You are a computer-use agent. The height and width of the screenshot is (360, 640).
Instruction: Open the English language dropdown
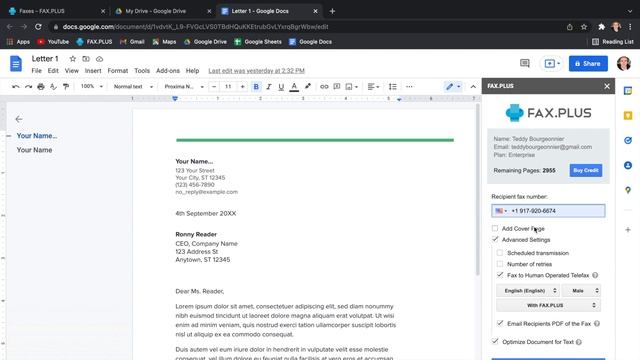[x=528, y=291]
